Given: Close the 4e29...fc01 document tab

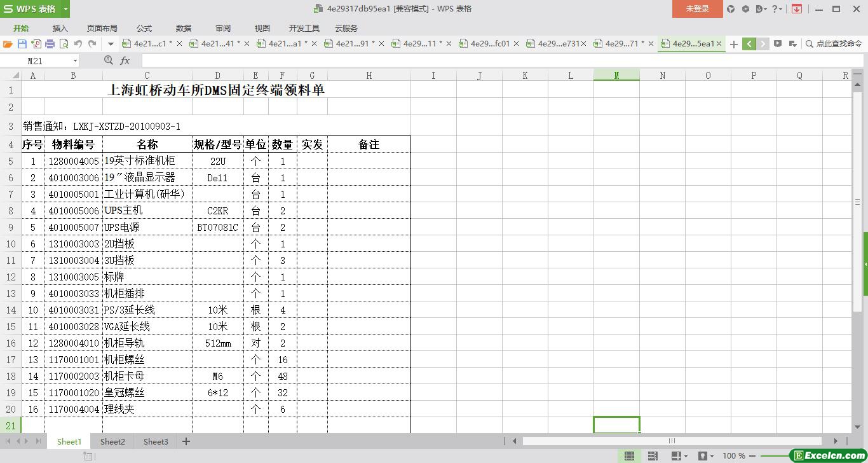Looking at the screenshot, I should coord(516,44).
